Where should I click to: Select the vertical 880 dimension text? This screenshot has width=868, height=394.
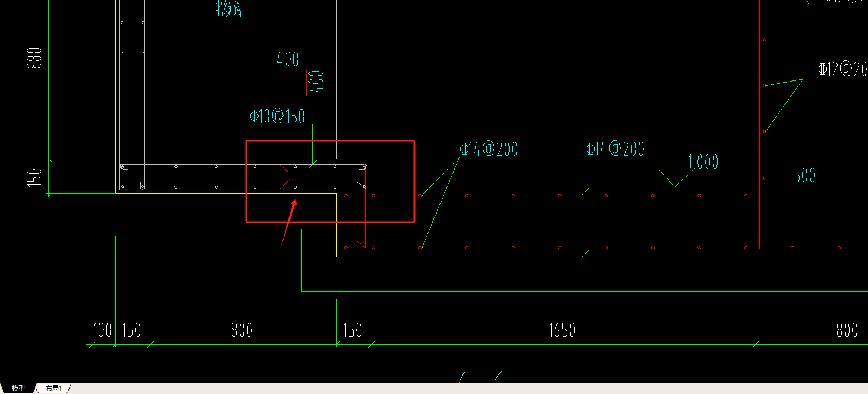34,58
